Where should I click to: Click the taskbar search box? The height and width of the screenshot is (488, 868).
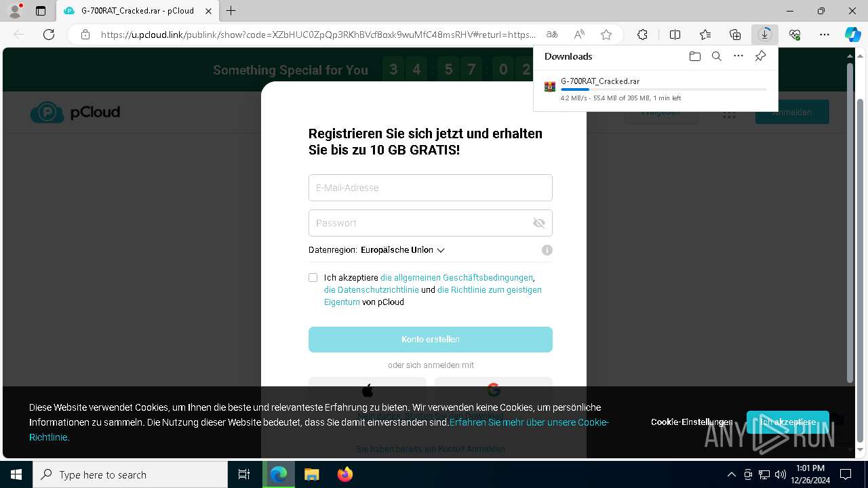[x=130, y=474]
